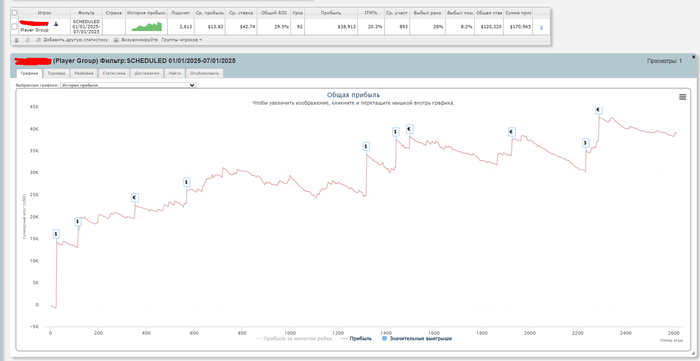Close the Player Group panel with the x
This screenshot has width=700, height=361.
pyautogui.click(x=693, y=57)
